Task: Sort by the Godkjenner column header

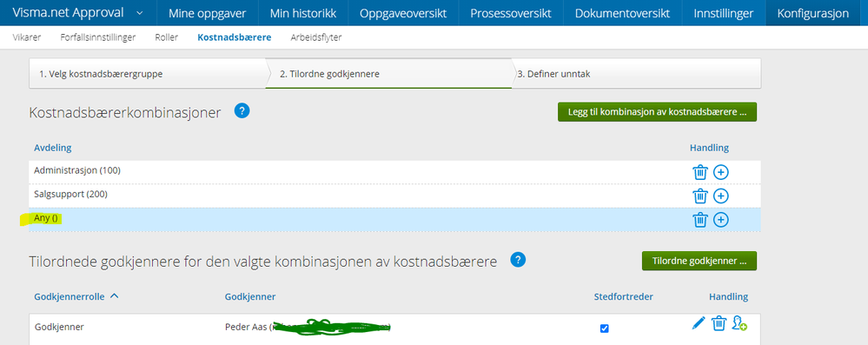Action: (x=250, y=297)
